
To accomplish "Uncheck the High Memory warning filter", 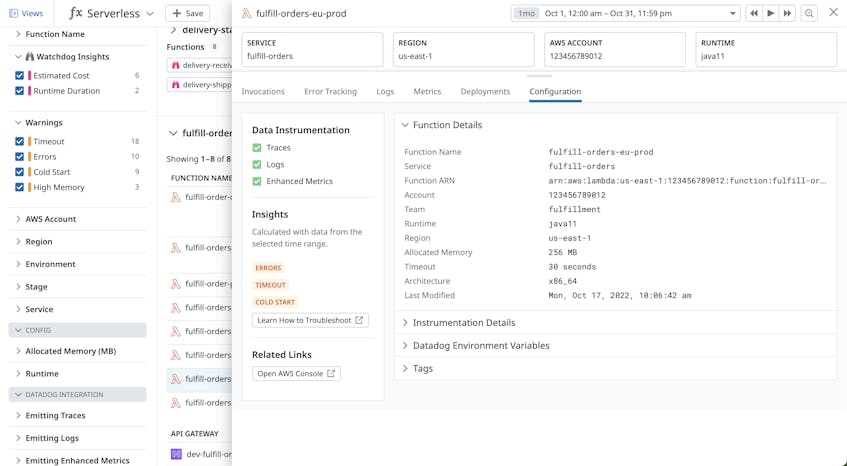I will pos(19,187).
